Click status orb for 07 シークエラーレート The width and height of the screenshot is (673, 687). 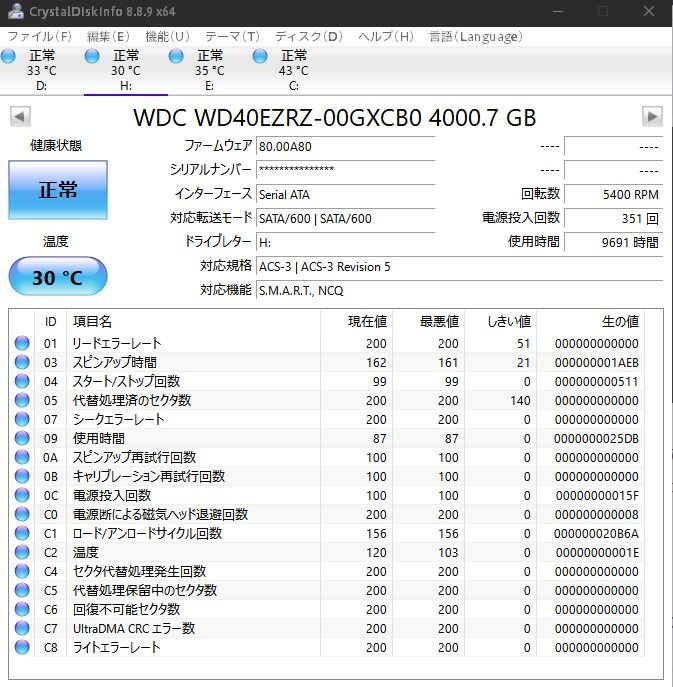(22, 419)
